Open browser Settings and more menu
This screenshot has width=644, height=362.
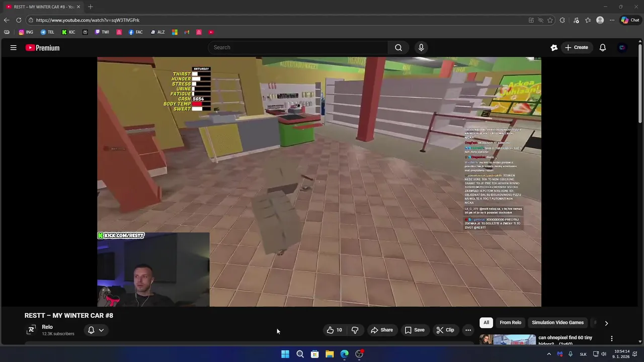pos(612,20)
